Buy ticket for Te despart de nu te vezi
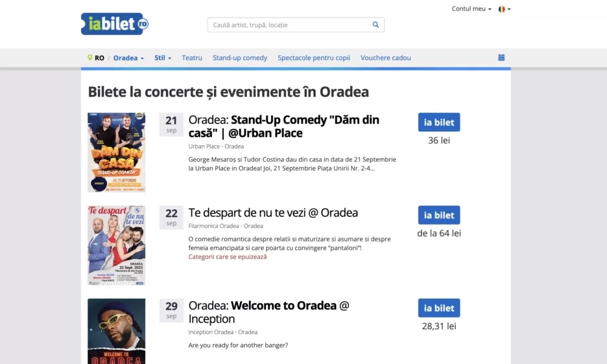607x364 pixels. pos(439,215)
